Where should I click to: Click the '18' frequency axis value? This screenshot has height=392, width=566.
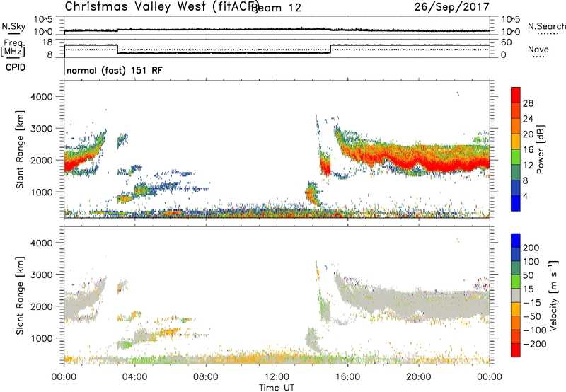click(x=47, y=42)
